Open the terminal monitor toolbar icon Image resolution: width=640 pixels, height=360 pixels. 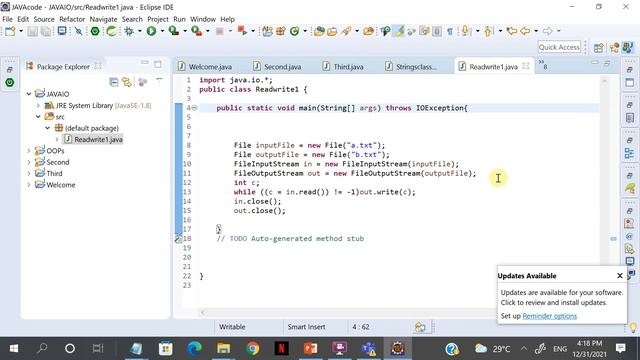[x=62, y=31]
